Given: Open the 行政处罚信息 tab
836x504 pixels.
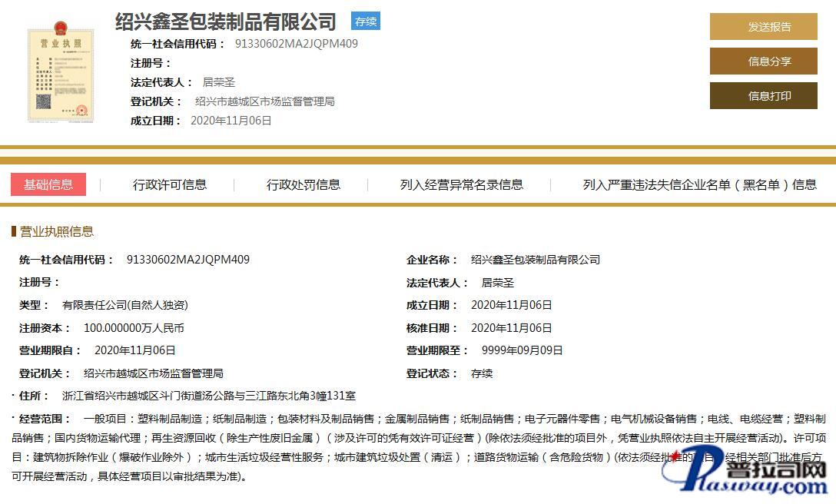Looking at the screenshot, I should 304,184.
